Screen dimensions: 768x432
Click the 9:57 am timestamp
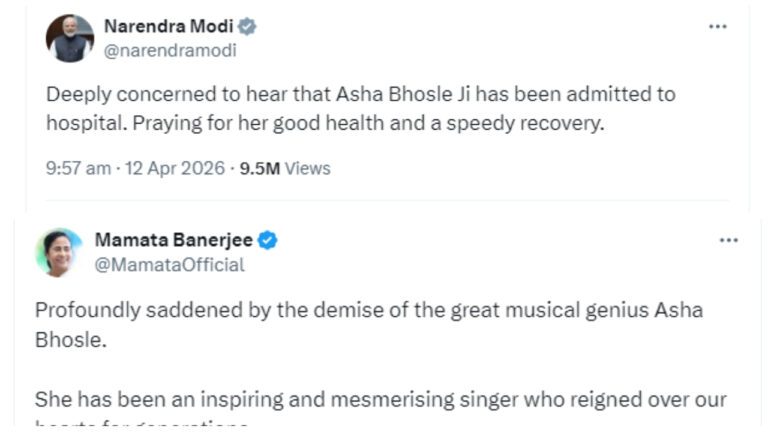coord(78,168)
